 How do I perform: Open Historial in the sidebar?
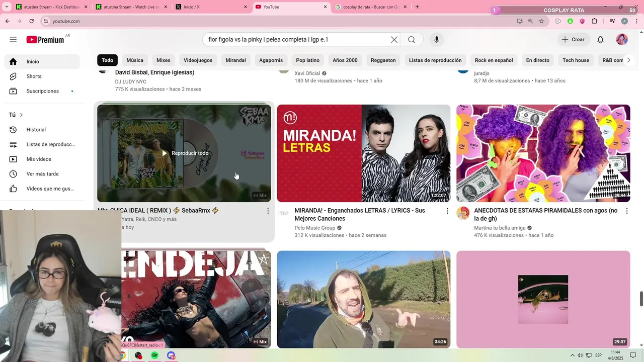pos(42,130)
